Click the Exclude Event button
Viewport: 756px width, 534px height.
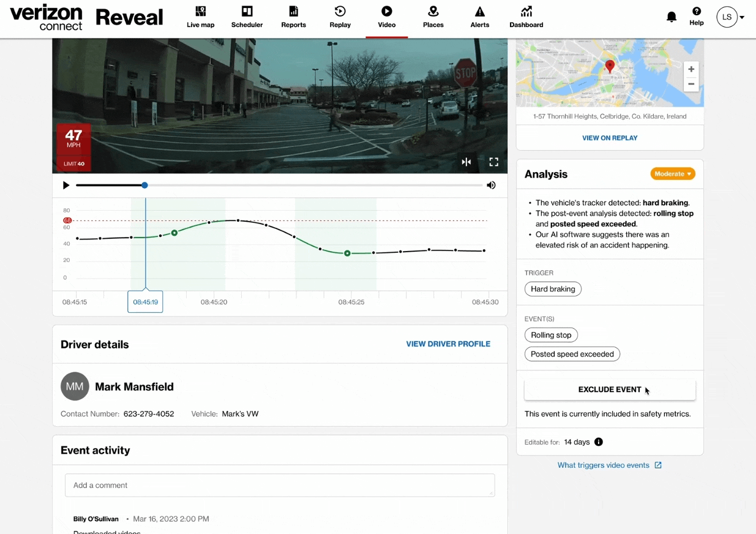[610, 389]
